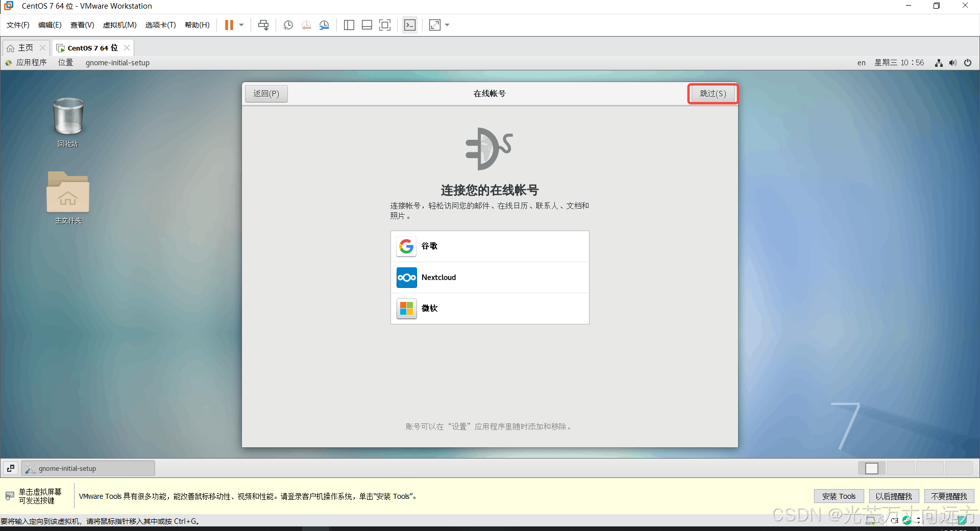Expand the stretch display dropdown arrow

click(447, 25)
